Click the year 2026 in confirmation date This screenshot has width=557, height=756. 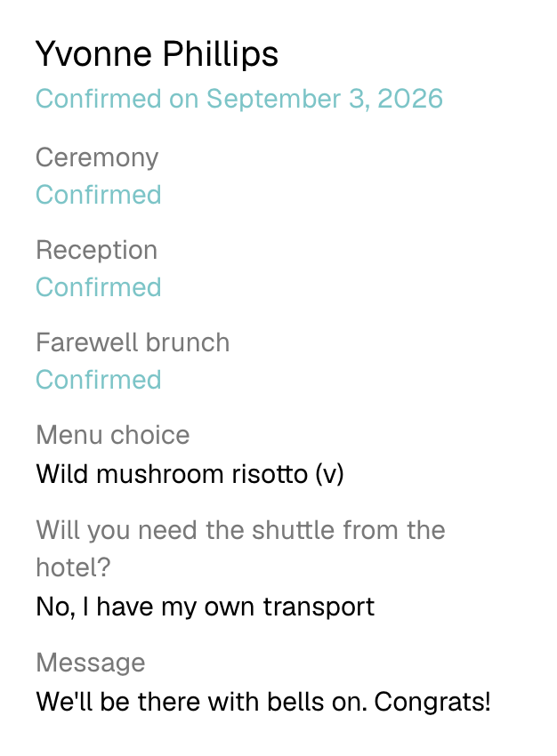point(410,99)
